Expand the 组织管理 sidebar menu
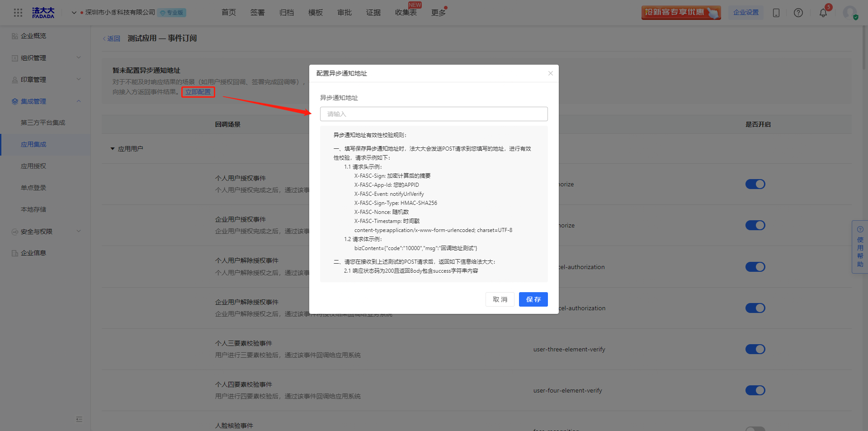The height and width of the screenshot is (431, 868). pos(45,58)
